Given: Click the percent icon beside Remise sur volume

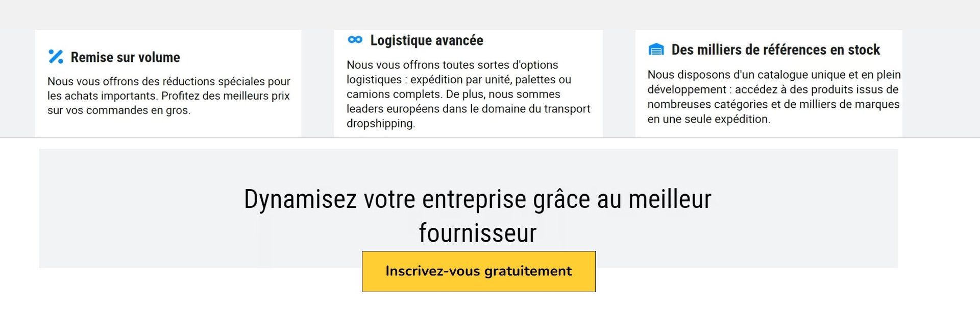Looking at the screenshot, I should tap(56, 56).
